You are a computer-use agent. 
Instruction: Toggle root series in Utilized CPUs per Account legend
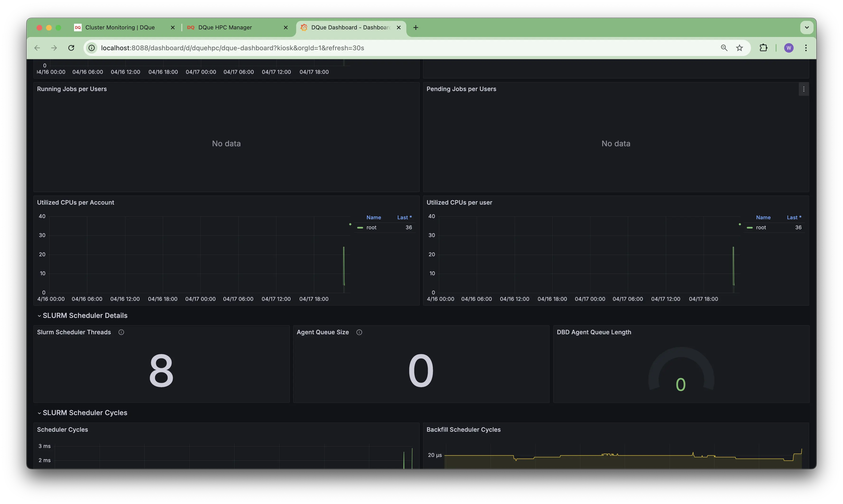(371, 228)
